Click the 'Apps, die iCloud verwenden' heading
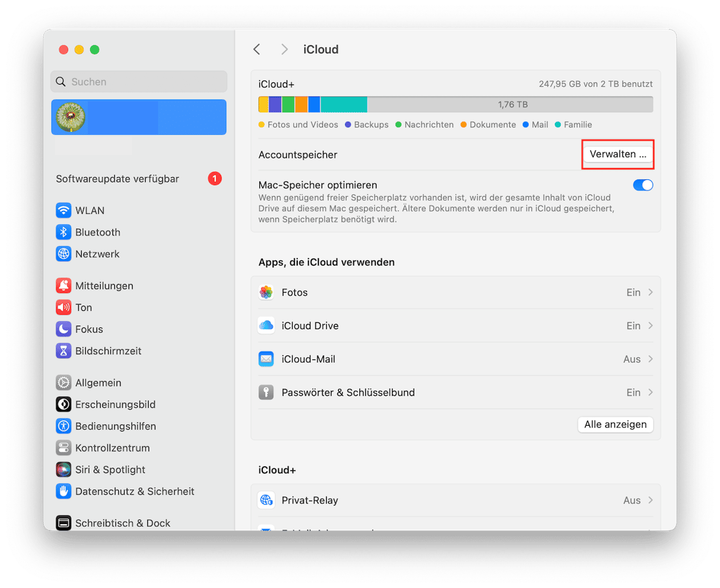The image size is (720, 588). click(327, 262)
